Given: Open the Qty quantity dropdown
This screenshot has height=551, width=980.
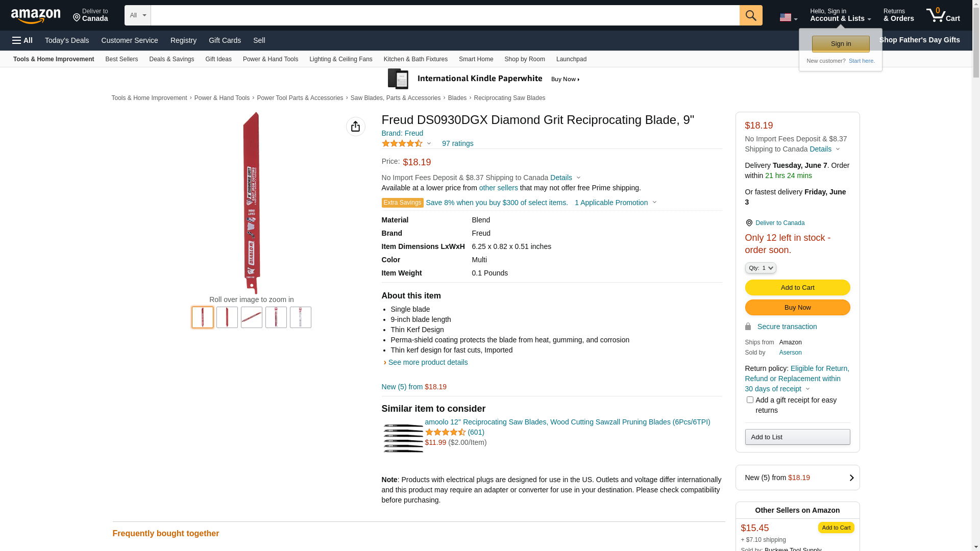Looking at the screenshot, I should tap(760, 268).
